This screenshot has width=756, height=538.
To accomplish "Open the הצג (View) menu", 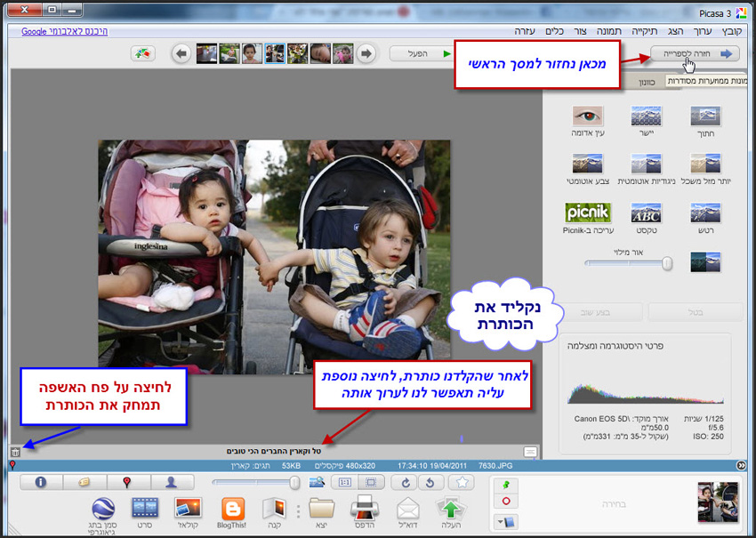I will [x=675, y=31].
